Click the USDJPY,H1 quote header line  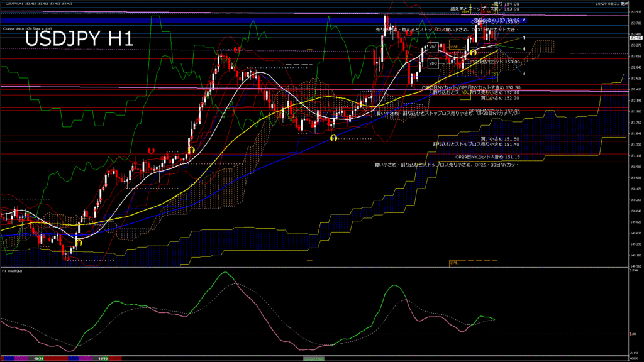[39, 4]
